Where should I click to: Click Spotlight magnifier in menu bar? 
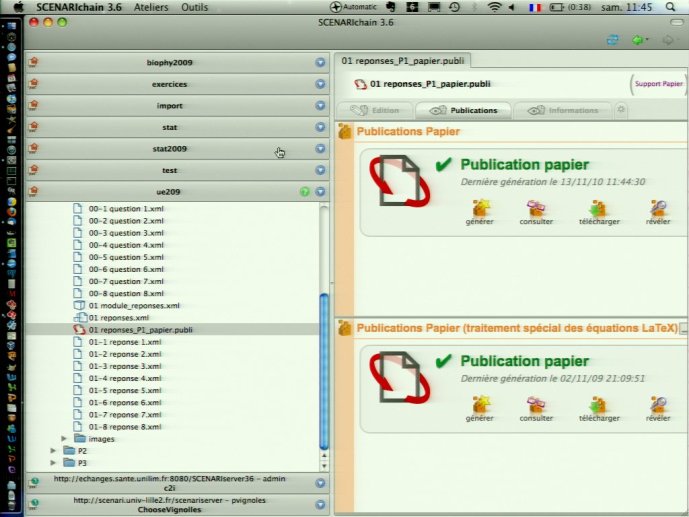(x=670, y=7)
